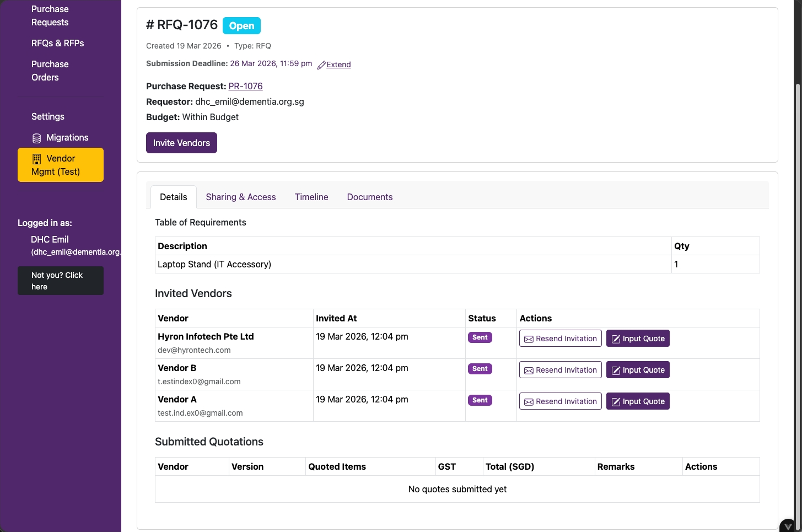Click edit icon on Vendor A Input Quote

click(x=616, y=402)
